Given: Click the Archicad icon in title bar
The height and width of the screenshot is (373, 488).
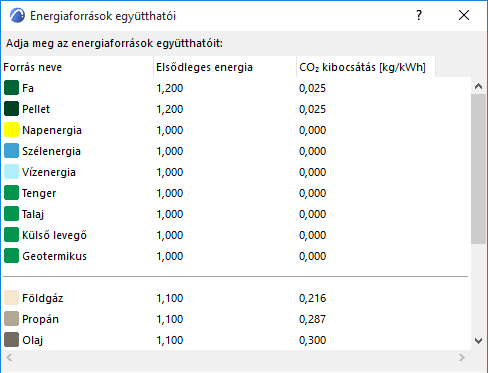Looking at the screenshot, I should point(17,15).
